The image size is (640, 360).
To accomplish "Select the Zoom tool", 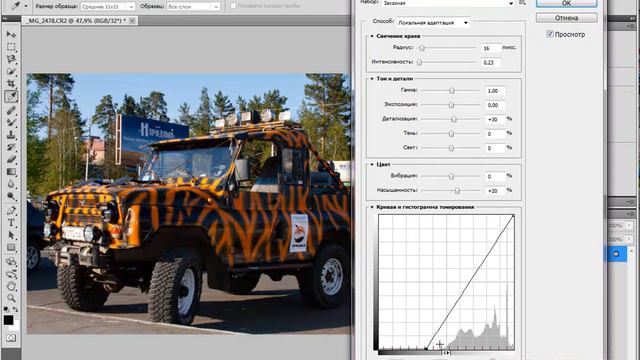I will tap(11, 298).
